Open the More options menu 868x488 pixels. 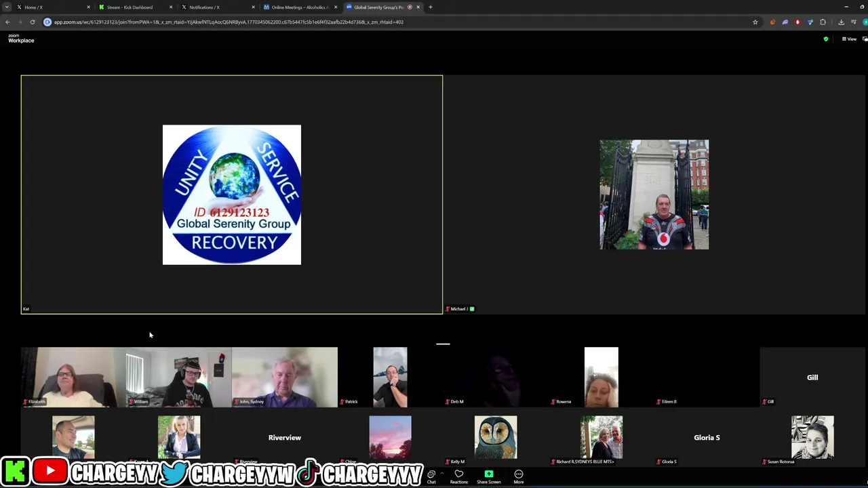pyautogui.click(x=519, y=476)
